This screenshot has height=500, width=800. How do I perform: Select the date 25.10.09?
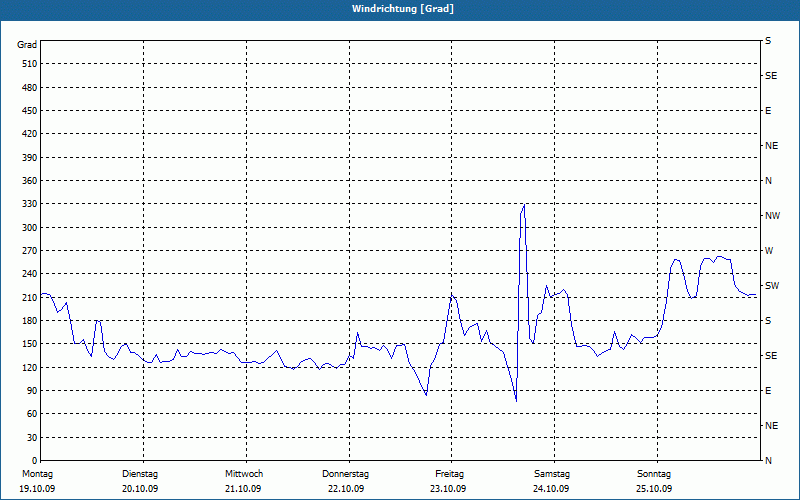tap(654, 489)
